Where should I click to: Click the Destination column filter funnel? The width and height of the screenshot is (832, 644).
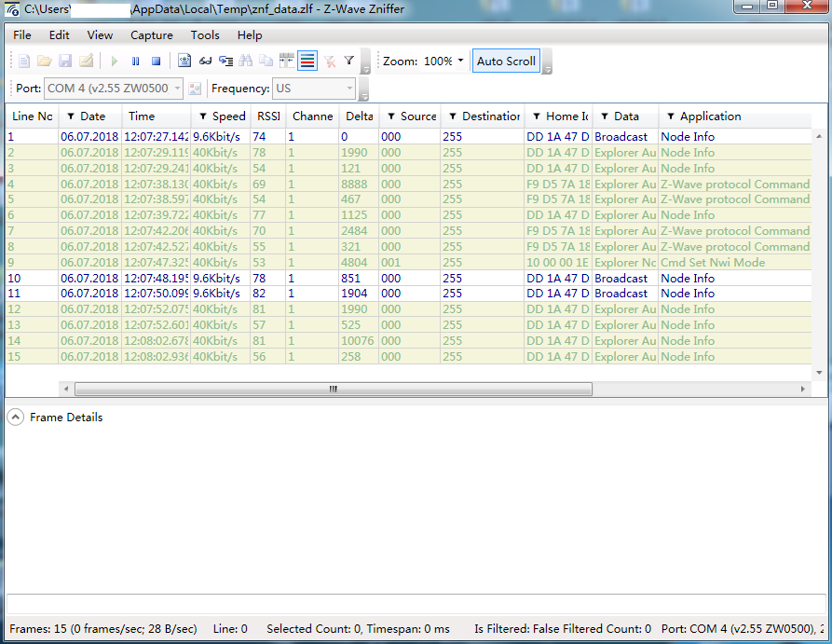click(452, 116)
